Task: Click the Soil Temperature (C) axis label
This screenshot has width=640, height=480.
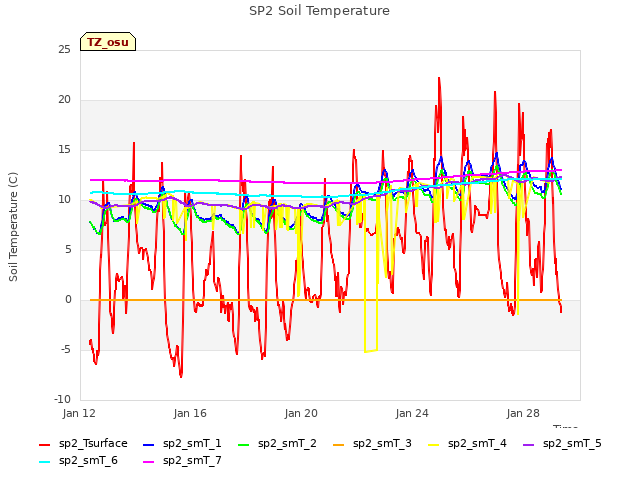Action: 13,227
